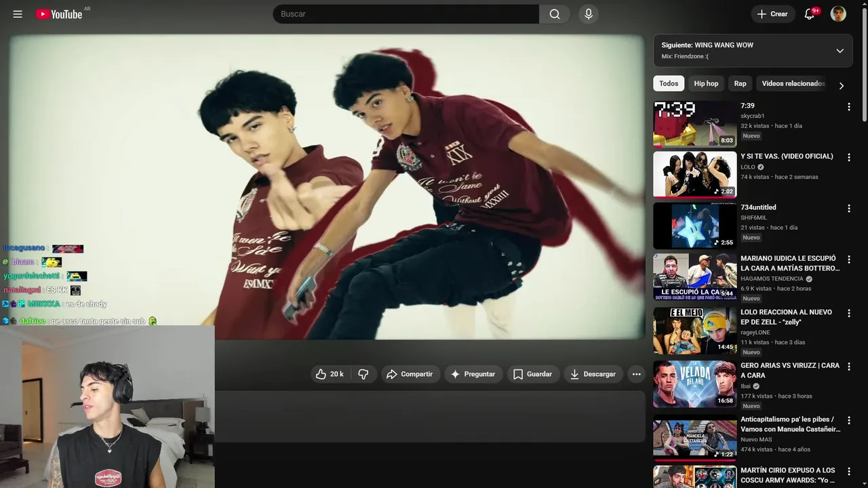Share the video via Compartir
The width and height of the screenshot is (868, 488).
(409, 374)
